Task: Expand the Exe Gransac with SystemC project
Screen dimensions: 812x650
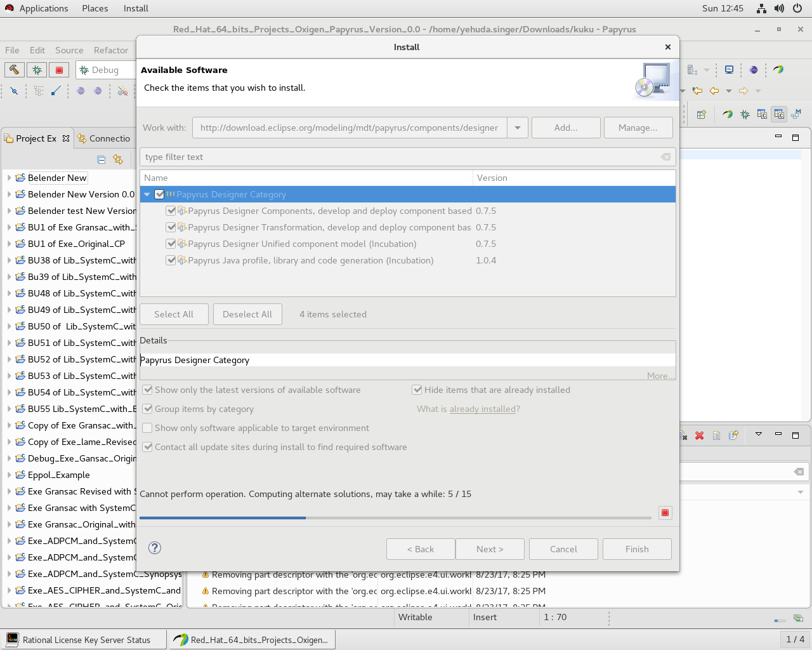Action: pyautogui.click(x=9, y=508)
